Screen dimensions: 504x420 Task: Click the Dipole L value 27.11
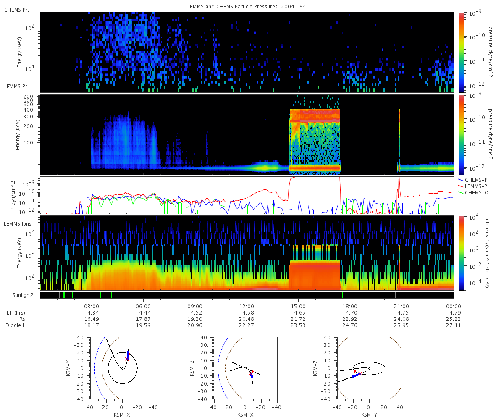pyautogui.click(x=453, y=325)
